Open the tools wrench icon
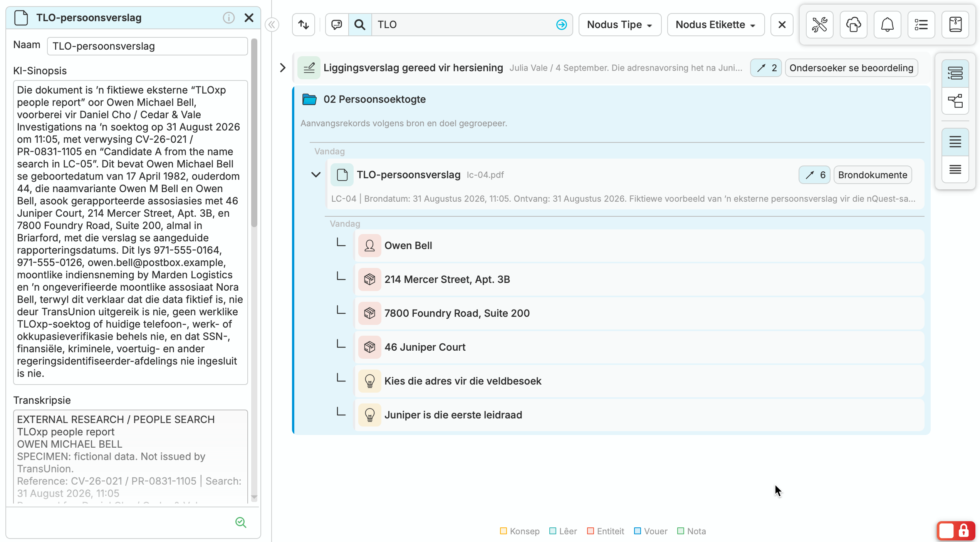The width and height of the screenshot is (980, 542). click(819, 25)
